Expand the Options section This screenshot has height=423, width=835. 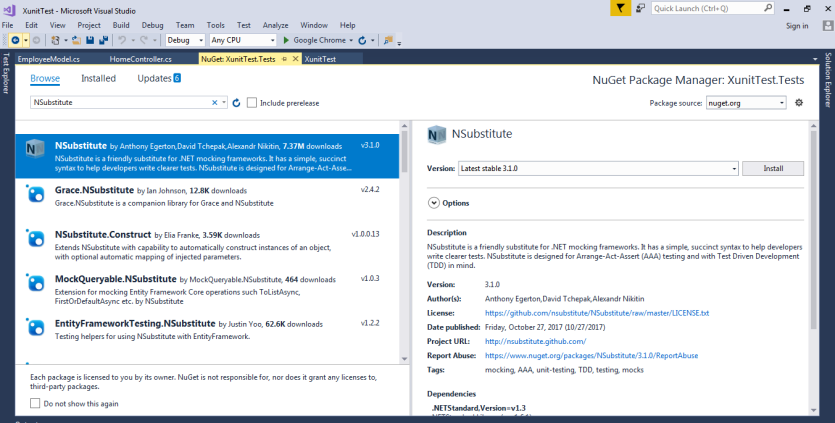[x=434, y=202]
